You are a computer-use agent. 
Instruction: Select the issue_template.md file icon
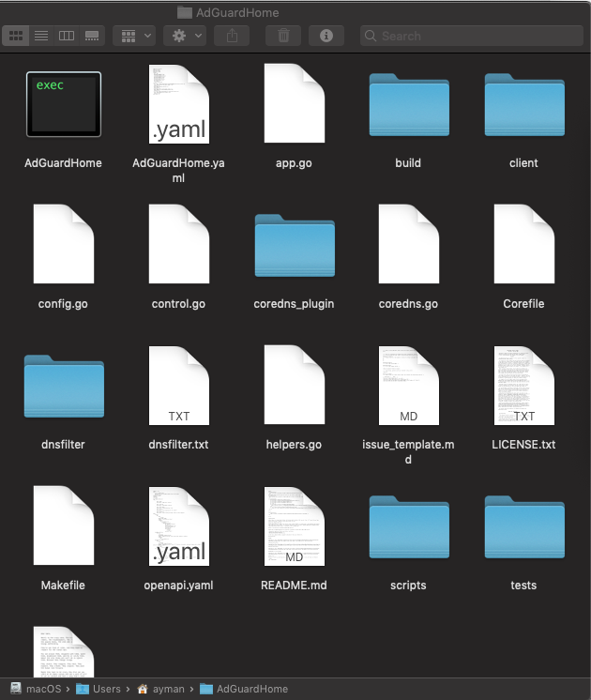409,386
